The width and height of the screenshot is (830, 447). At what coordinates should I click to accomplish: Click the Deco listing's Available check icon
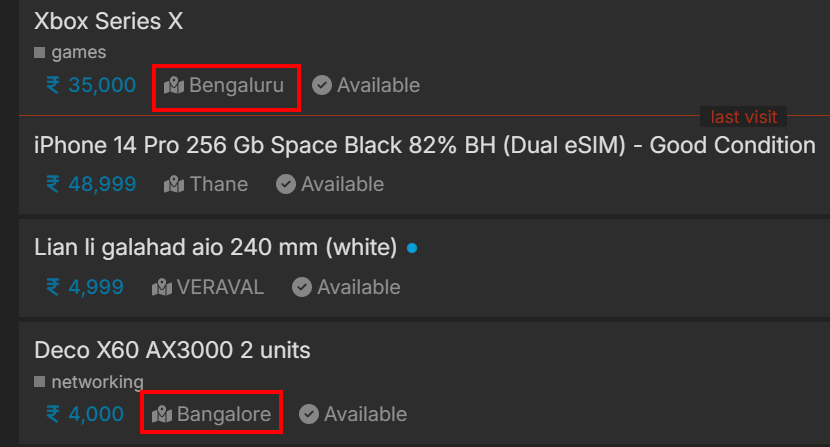tap(309, 414)
